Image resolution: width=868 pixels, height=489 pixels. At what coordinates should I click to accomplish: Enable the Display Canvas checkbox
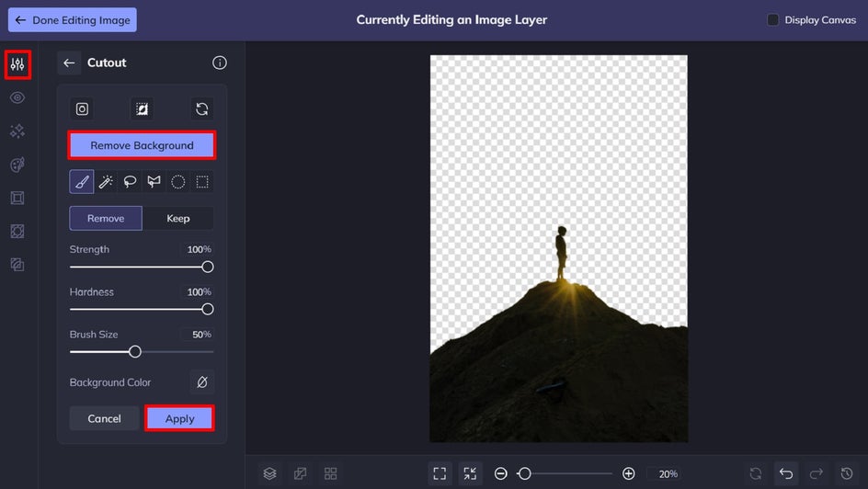coord(772,20)
